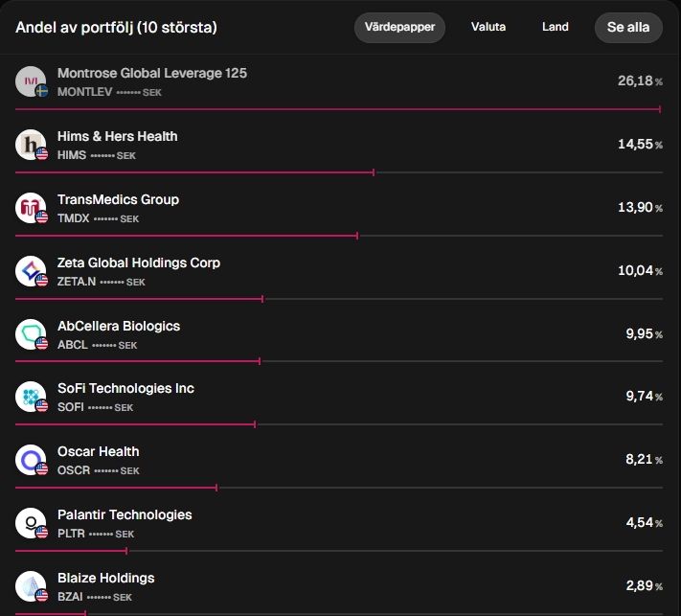
Task: Open Hims & Hers Health holding
Action: (117, 136)
